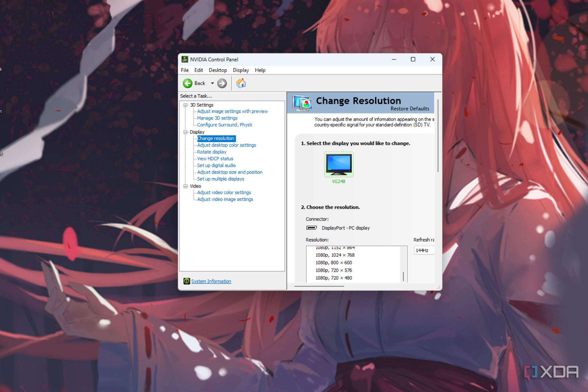Click the Back button label

click(x=200, y=83)
